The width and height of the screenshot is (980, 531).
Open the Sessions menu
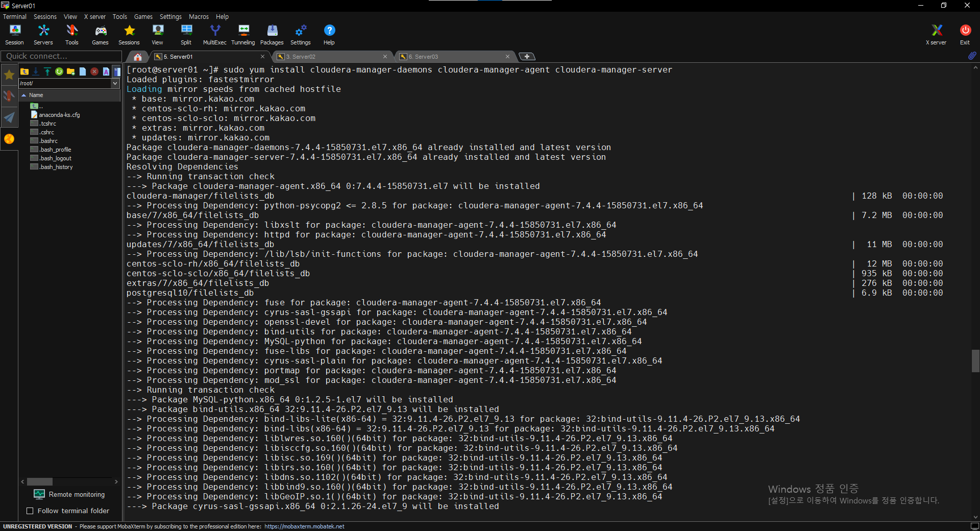(45, 16)
